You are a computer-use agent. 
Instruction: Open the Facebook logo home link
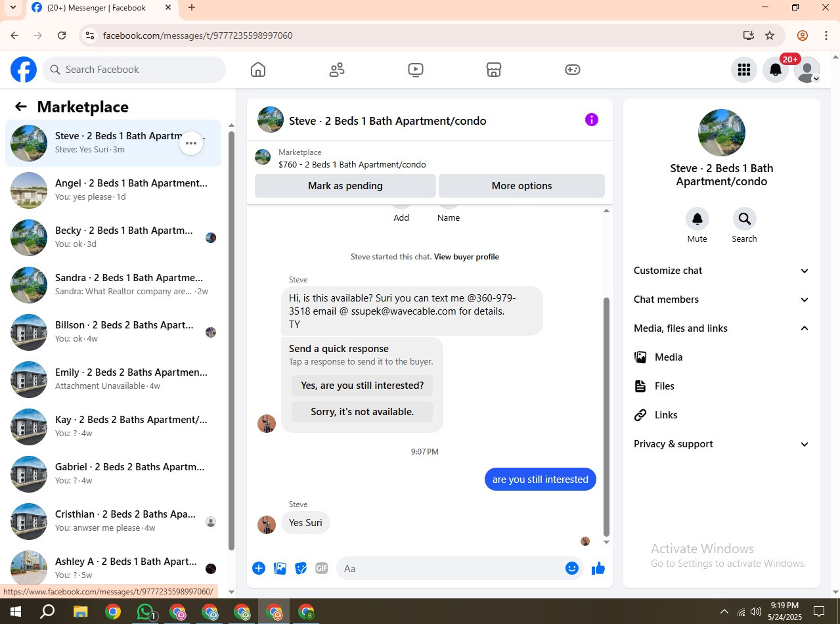(x=24, y=70)
